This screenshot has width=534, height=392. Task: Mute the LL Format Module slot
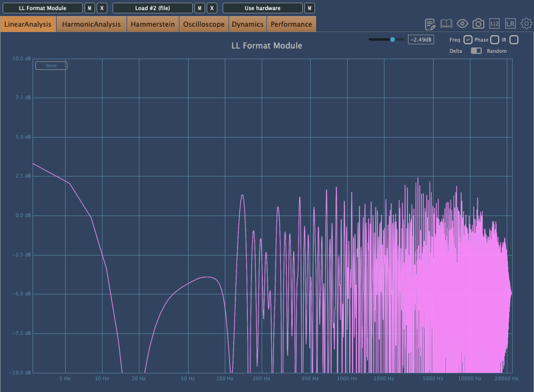coord(90,8)
